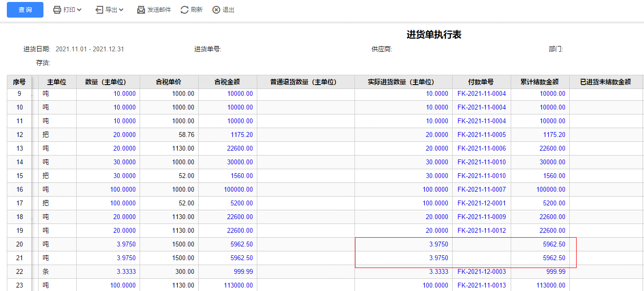Click 累计结款金额 value 5200.00 in row 17

pos(554,203)
